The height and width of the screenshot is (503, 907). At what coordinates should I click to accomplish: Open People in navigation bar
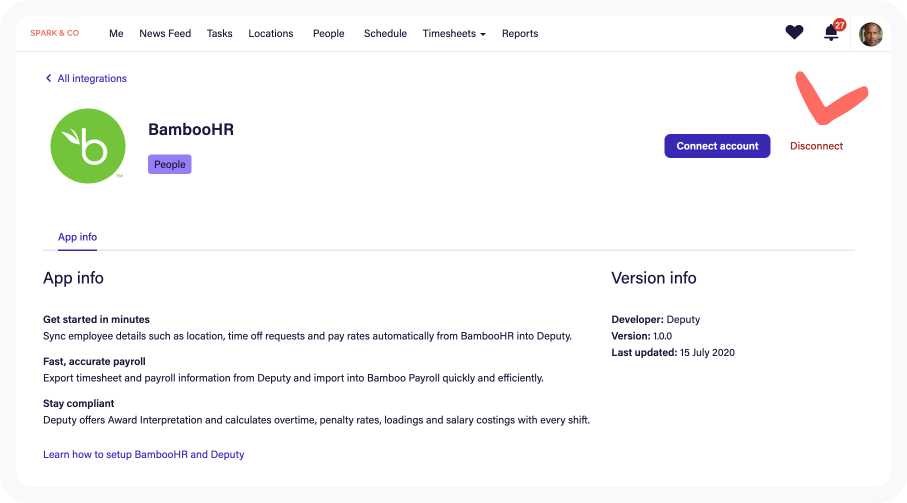coord(329,34)
